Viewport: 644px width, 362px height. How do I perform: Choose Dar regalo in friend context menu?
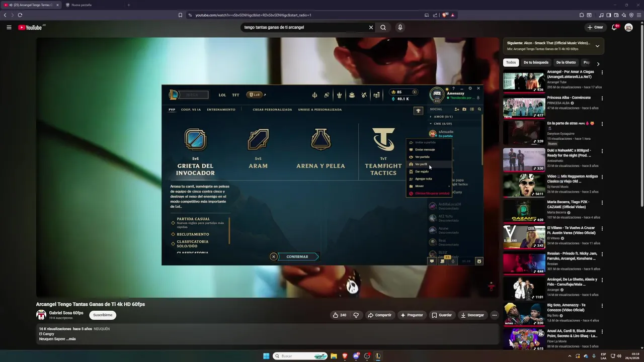coord(429,171)
